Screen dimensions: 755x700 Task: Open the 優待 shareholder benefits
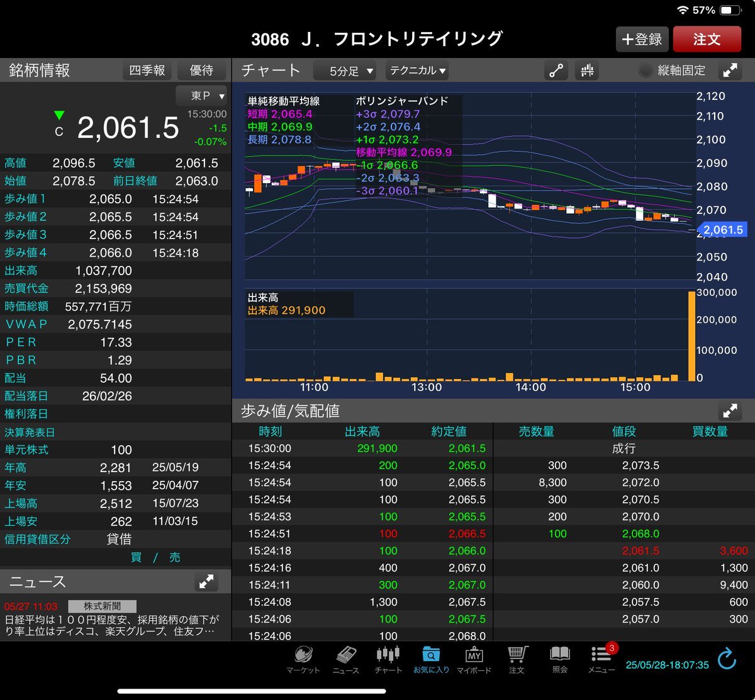[201, 70]
